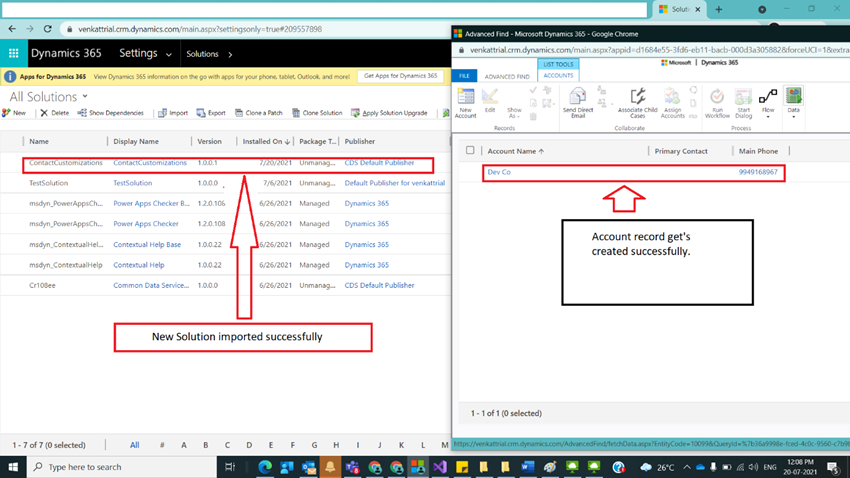
Task: Open Default Publisher for venkattrial link
Action: pyautogui.click(x=395, y=183)
